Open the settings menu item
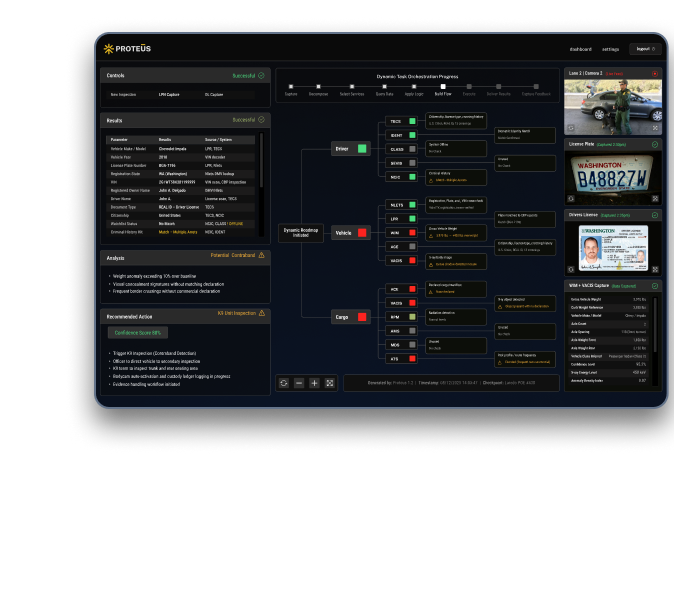 611,49
